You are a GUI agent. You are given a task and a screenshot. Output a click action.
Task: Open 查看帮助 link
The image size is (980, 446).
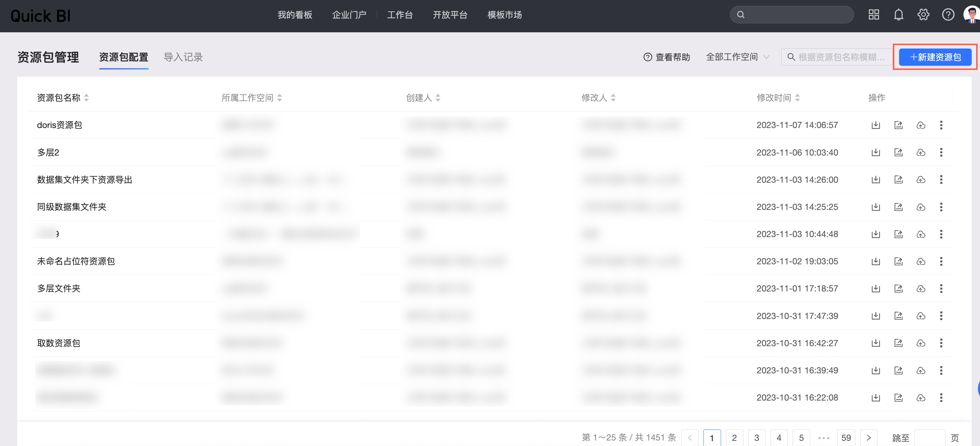point(667,57)
